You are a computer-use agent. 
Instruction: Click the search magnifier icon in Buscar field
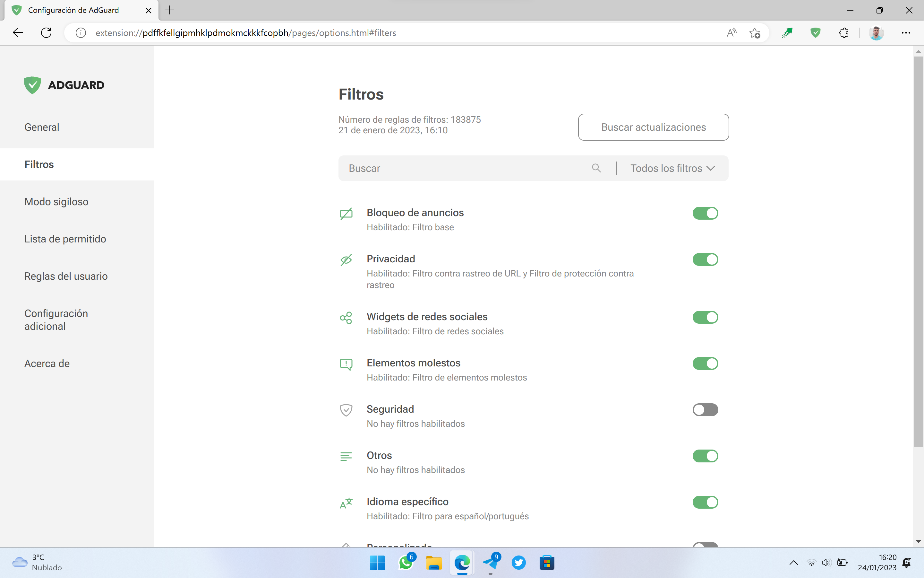[596, 168]
